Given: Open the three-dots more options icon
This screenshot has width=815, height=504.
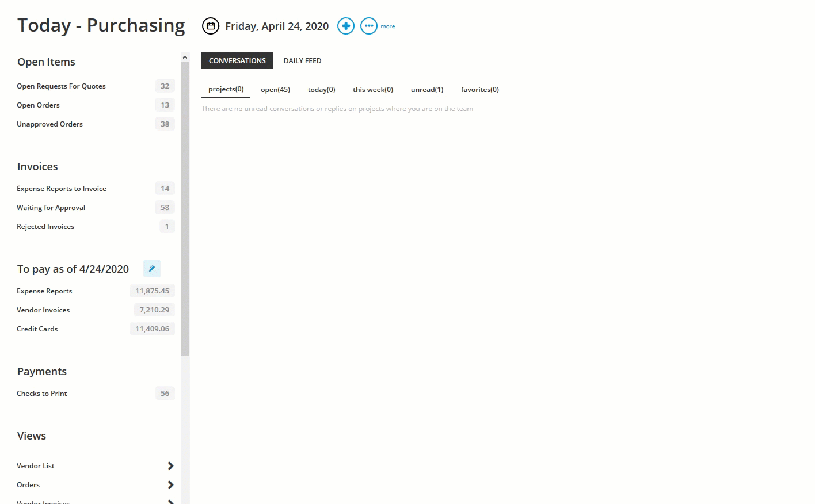Looking at the screenshot, I should click(x=369, y=26).
